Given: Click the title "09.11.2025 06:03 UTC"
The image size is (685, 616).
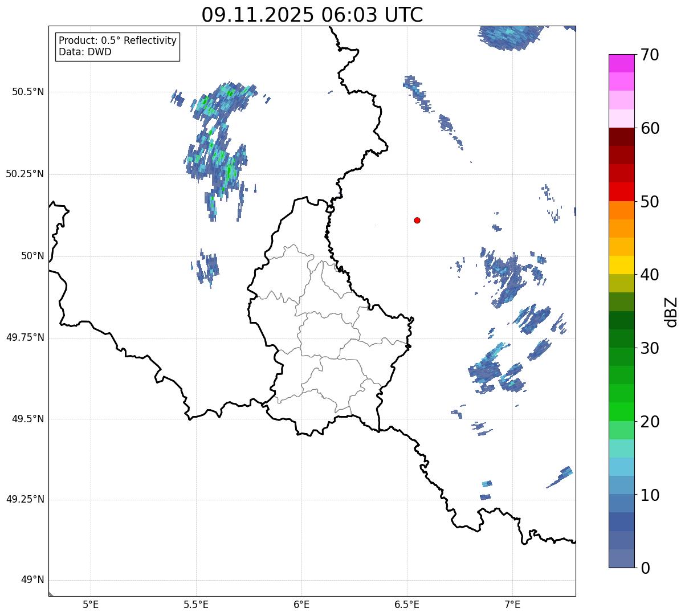Looking at the screenshot, I should 312,14.
